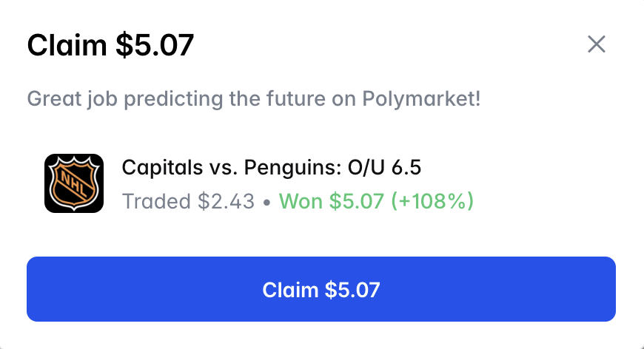
Task: Click the Claim $5.07 dialog heading
Action: (x=110, y=46)
